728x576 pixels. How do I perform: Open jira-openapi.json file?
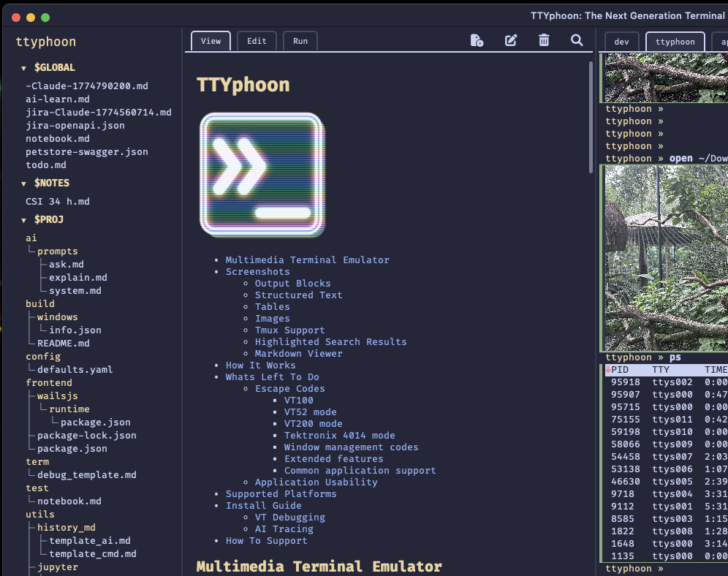point(75,125)
